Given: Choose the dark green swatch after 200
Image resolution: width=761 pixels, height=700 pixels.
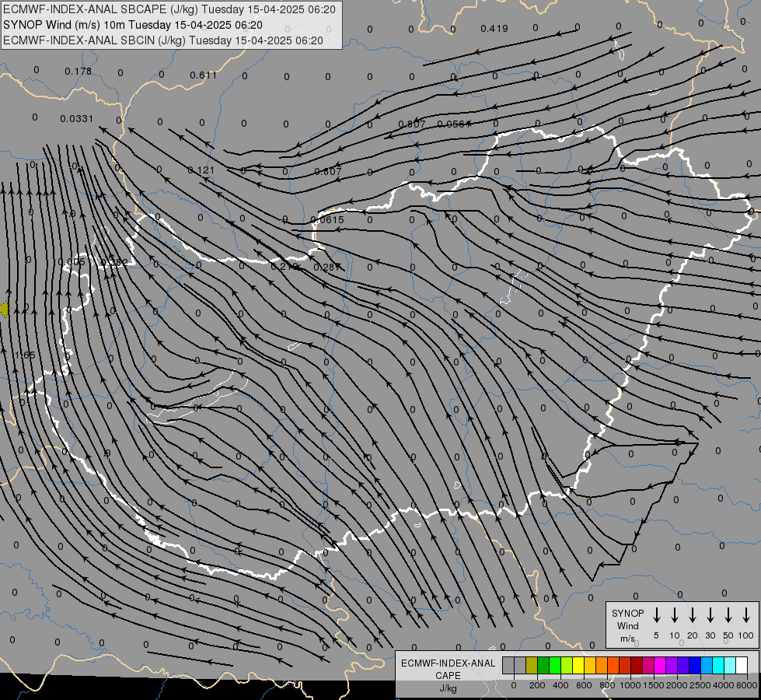Looking at the screenshot, I should 543,665.
